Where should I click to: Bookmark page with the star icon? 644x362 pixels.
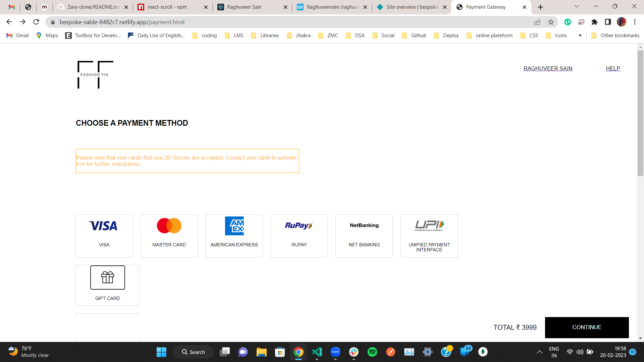551,22
